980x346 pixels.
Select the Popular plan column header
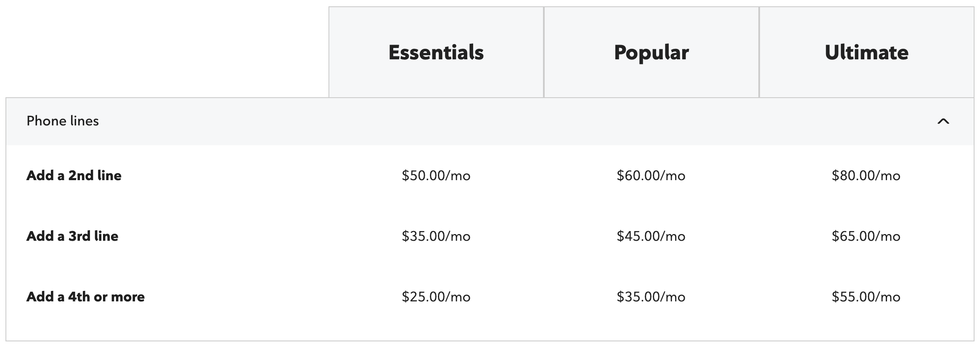[651, 52]
